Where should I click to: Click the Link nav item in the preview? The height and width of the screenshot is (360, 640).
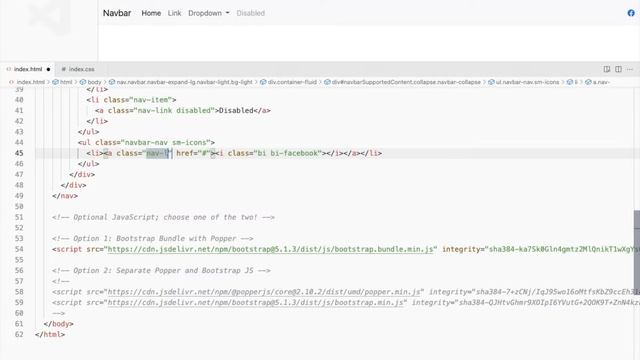pos(174,13)
